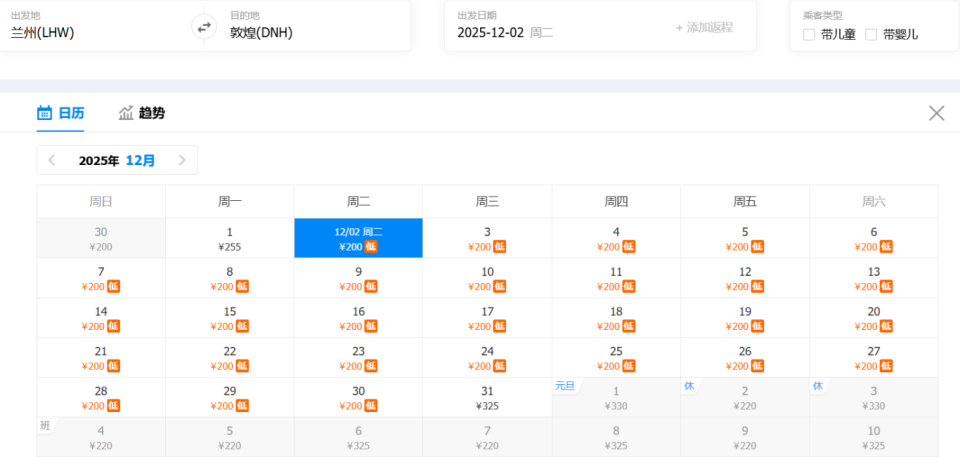960x476 pixels.
Task: Enable the 带儿童 checkbox
Action: click(809, 35)
